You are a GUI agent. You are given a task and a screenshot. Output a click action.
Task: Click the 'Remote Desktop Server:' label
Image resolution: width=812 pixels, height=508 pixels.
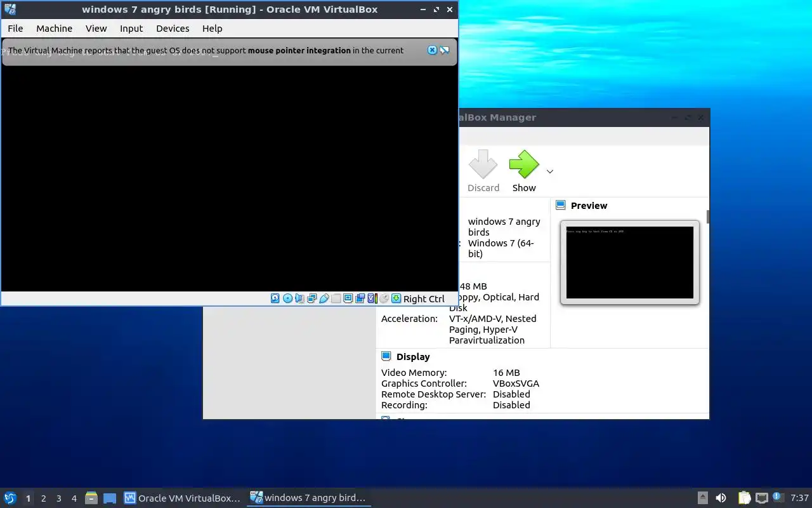click(x=433, y=394)
